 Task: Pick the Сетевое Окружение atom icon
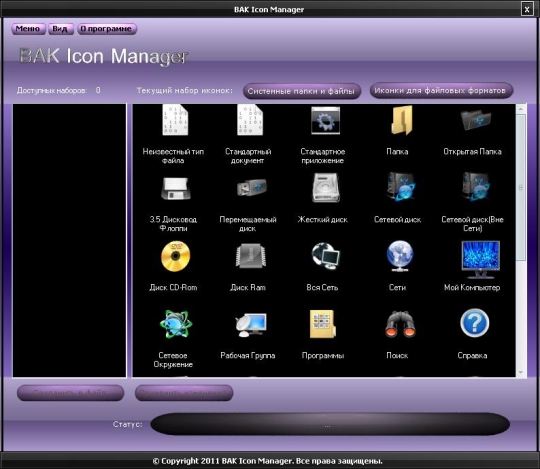click(176, 324)
